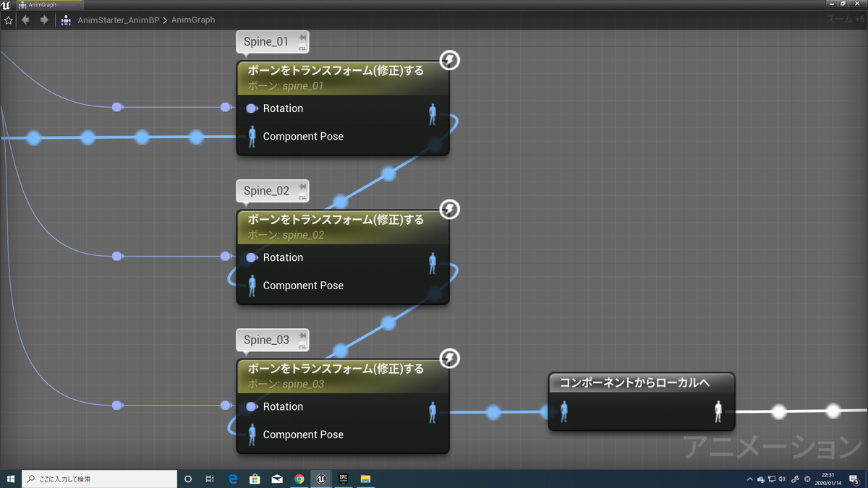The height and width of the screenshot is (488, 868).
Task: Click the AnimBP person icon in the breadcrumb bar
Action: click(x=65, y=21)
